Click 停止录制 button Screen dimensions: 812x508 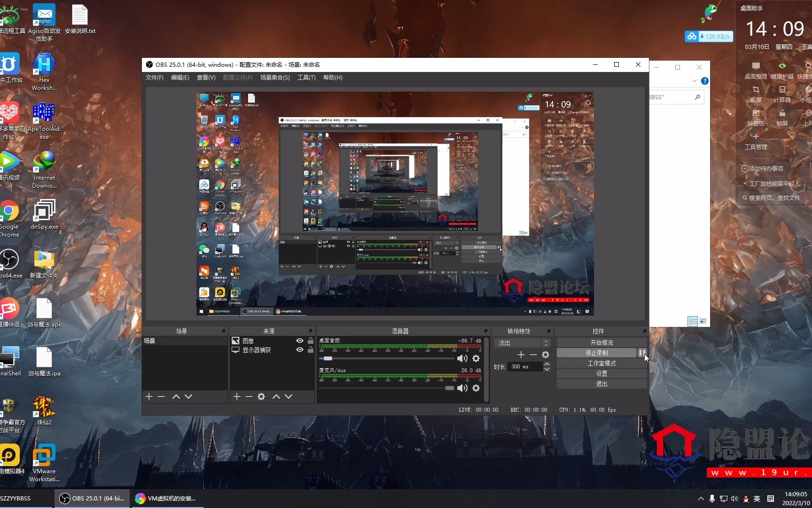(597, 353)
